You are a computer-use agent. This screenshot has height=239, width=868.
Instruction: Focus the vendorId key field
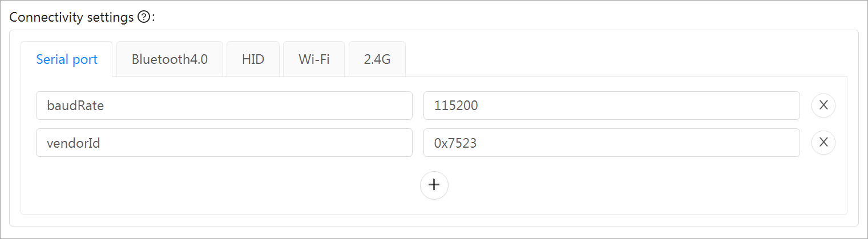(x=224, y=143)
